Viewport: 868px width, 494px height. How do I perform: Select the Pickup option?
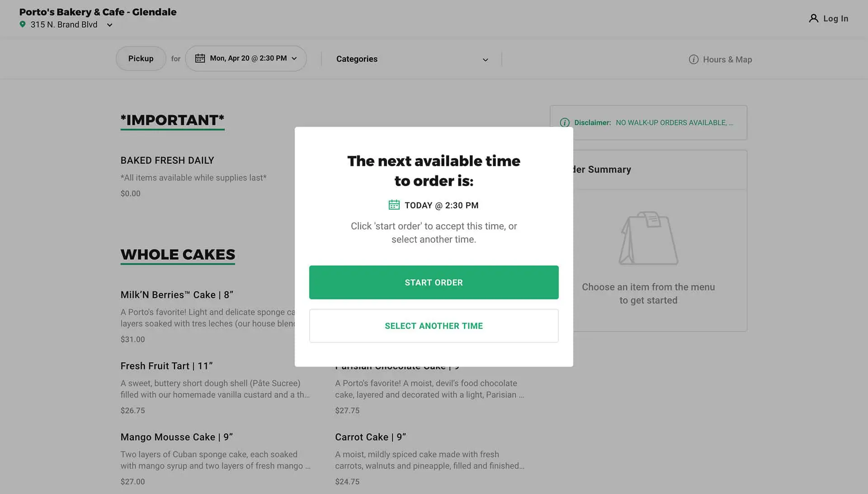click(141, 58)
